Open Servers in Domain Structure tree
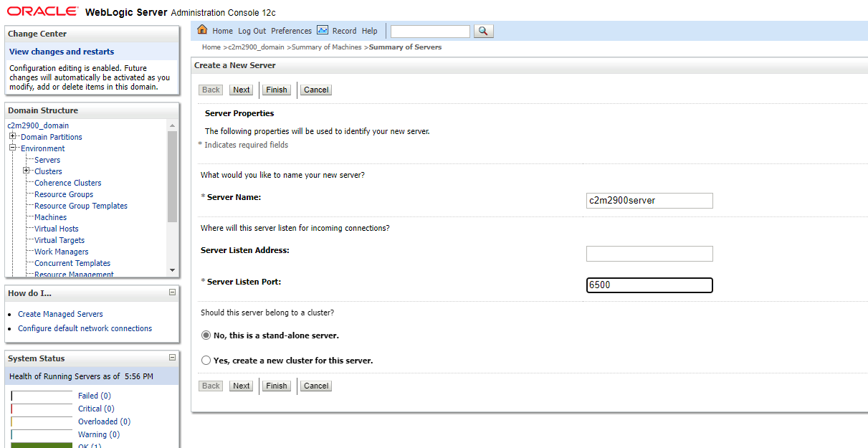The image size is (868, 448). pos(47,160)
